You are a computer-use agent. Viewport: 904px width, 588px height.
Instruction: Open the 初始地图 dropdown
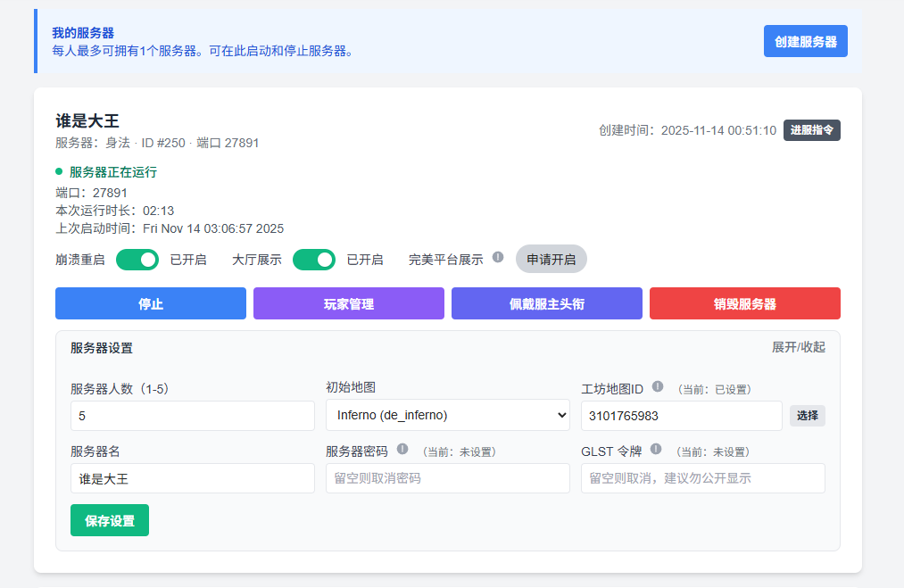(447, 415)
